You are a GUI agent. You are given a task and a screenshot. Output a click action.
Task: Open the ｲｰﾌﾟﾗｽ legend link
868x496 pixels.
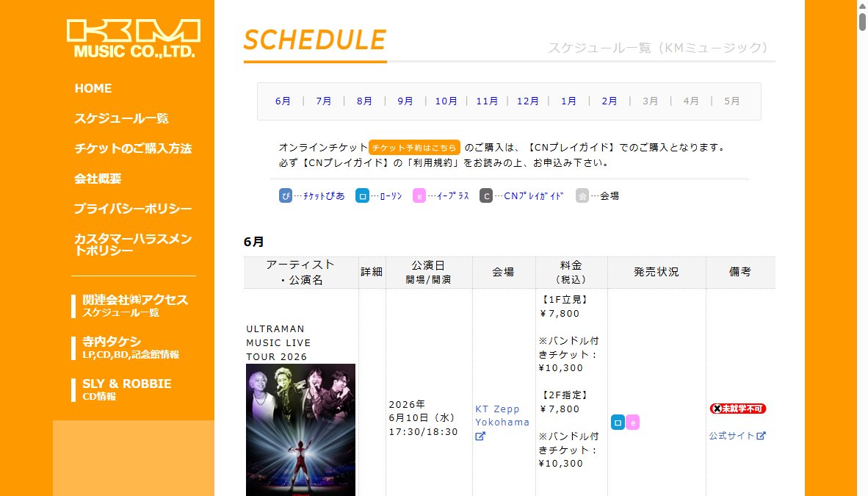(x=453, y=195)
